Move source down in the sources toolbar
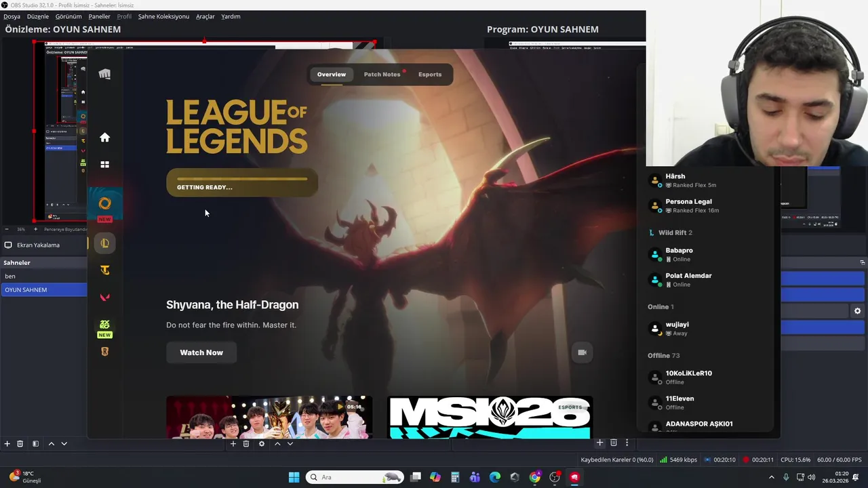The image size is (868, 488). click(x=290, y=443)
